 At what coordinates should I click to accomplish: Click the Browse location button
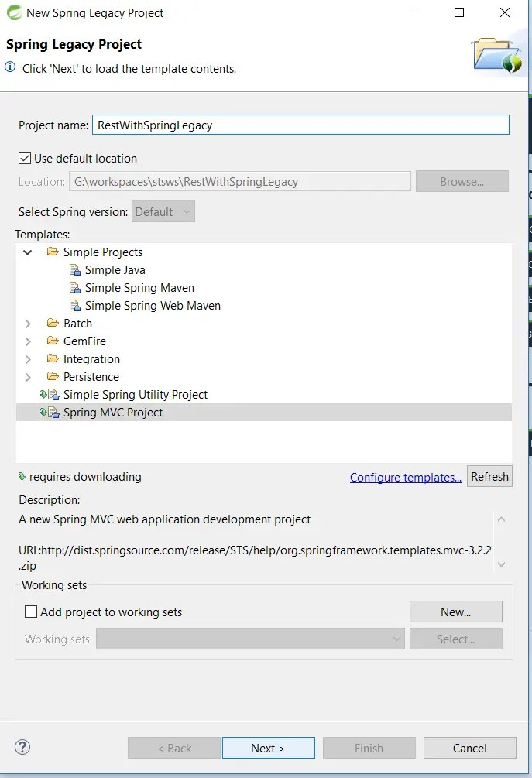click(462, 182)
